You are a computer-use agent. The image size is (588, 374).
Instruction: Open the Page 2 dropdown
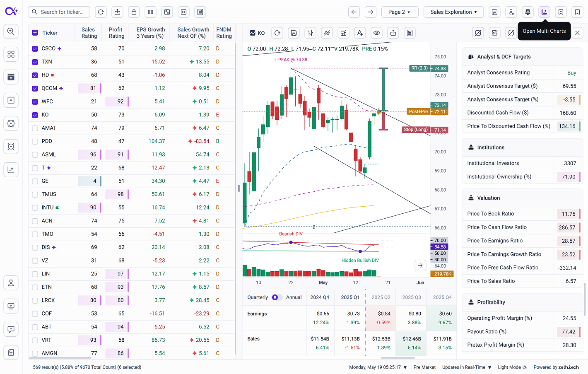coord(400,12)
